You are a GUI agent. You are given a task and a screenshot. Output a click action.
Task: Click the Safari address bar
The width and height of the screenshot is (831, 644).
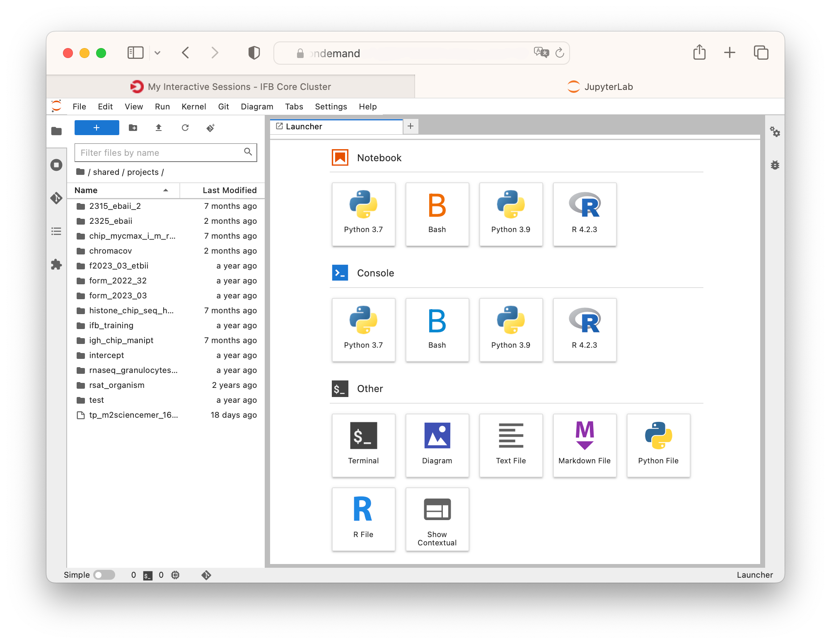421,53
